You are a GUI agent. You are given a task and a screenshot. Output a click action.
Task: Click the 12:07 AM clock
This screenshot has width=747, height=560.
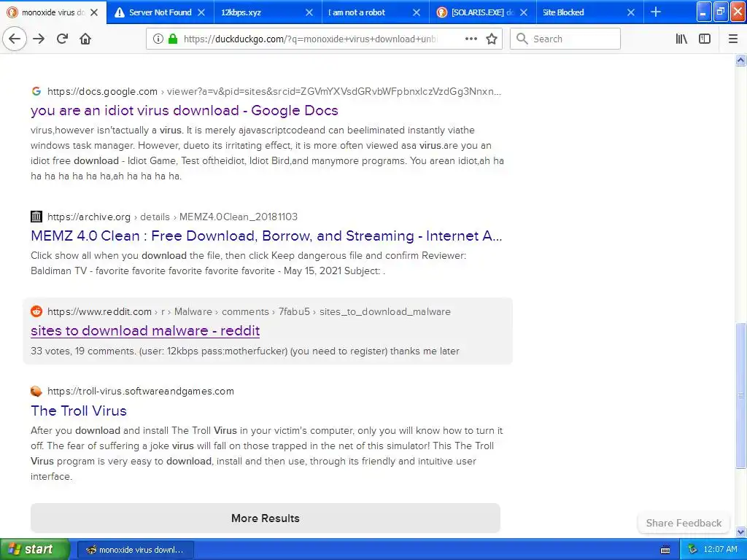(720, 549)
